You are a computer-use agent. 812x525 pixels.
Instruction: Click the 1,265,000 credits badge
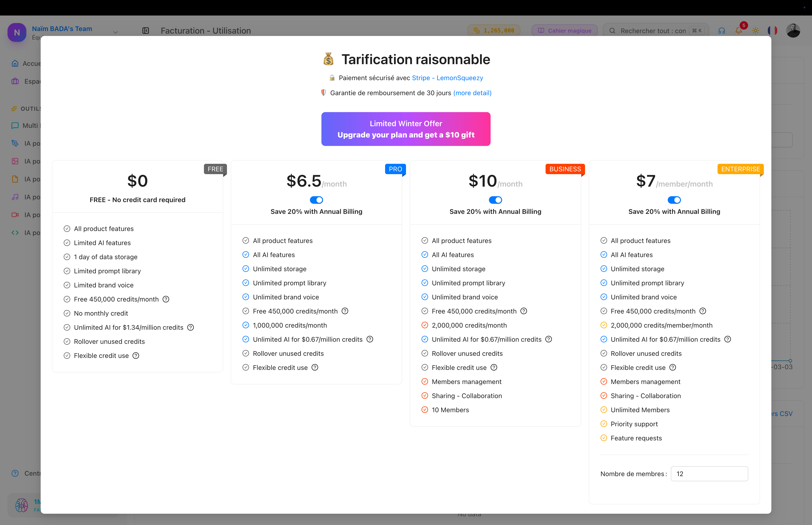coord(493,31)
